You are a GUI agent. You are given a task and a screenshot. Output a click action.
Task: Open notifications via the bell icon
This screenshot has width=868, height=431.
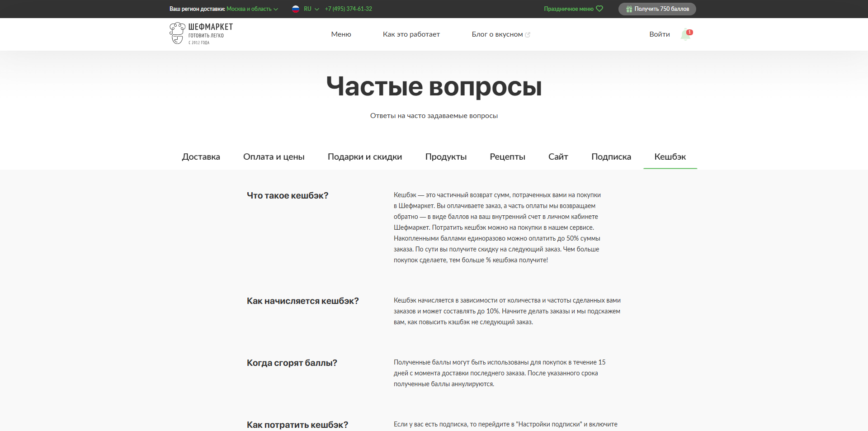click(x=685, y=34)
